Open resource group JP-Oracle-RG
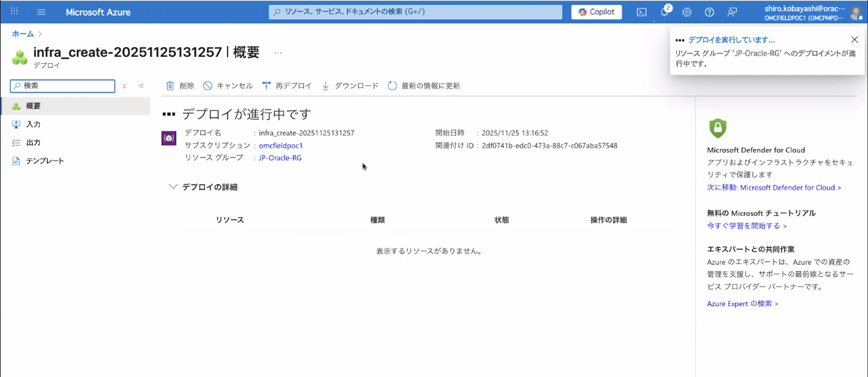 click(x=280, y=158)
